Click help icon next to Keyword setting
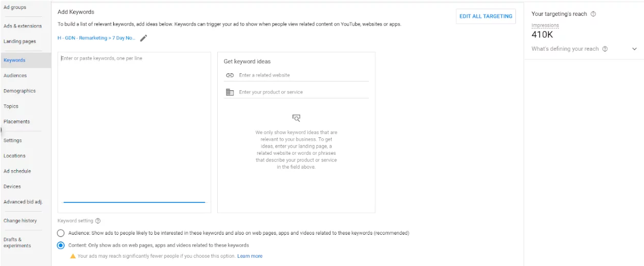Image resolution: width=644 pixels, height=266 pixels. click(98, 221)
